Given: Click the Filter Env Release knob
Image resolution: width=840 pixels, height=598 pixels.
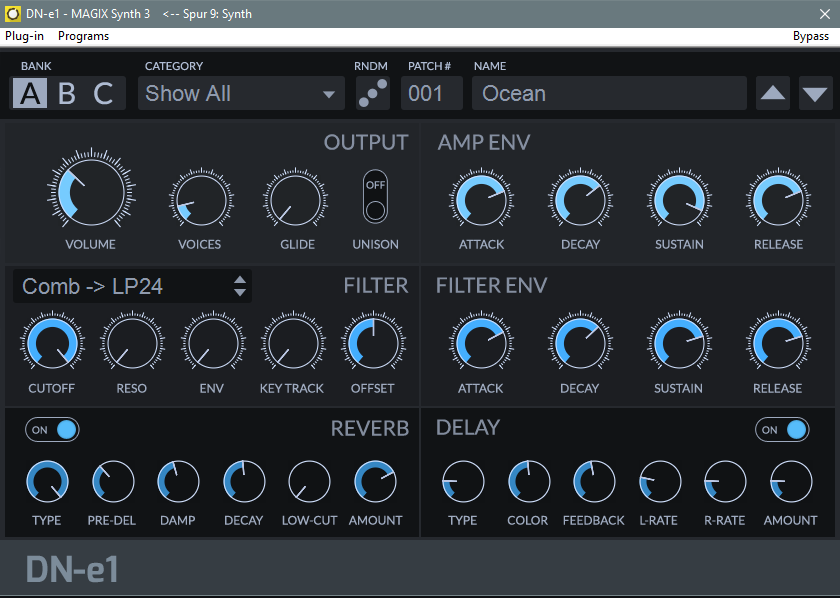Looking at the screenshot, I should coord(778,343).
